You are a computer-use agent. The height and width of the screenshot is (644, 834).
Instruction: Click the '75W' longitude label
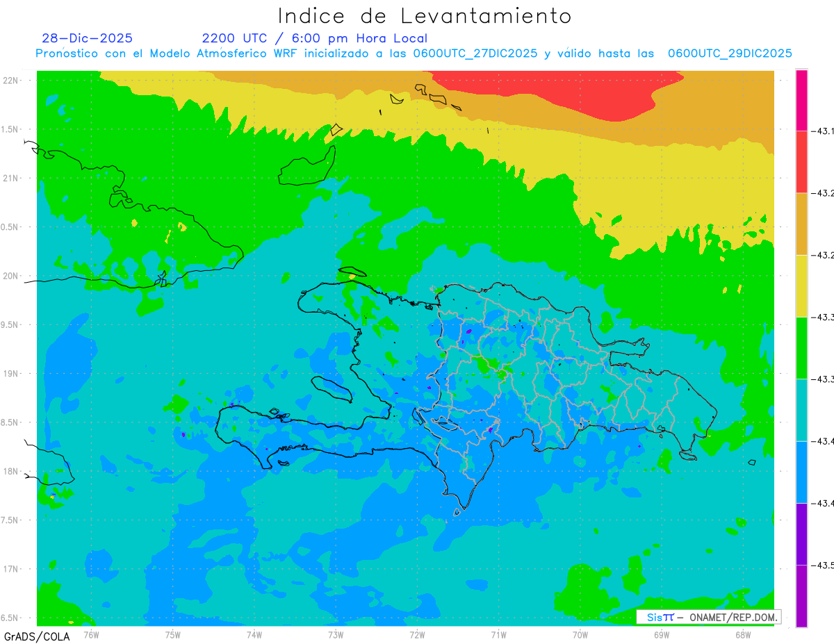[x=172, y=635]
